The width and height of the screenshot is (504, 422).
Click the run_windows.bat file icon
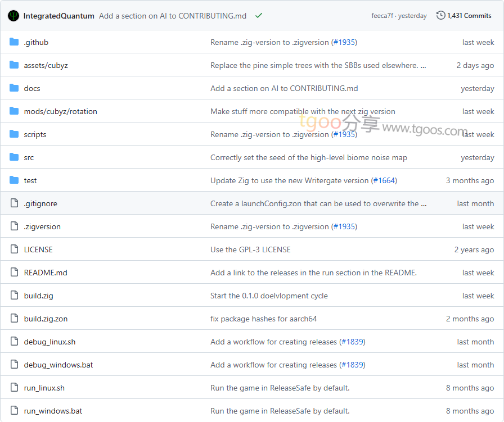pos(14,411)
